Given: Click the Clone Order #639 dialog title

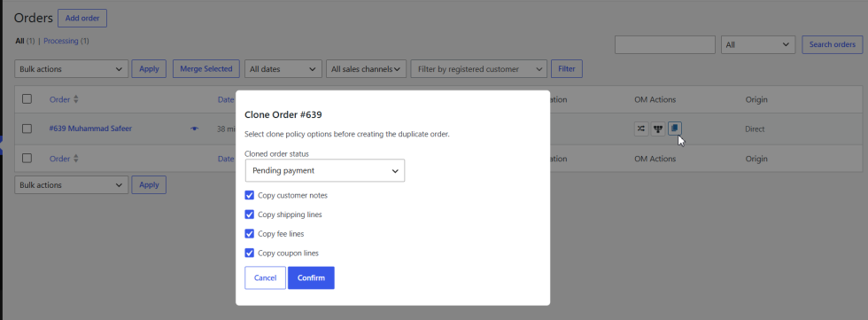Looking at the screenshot, I should pyautogui.click(x=283, y=115).
